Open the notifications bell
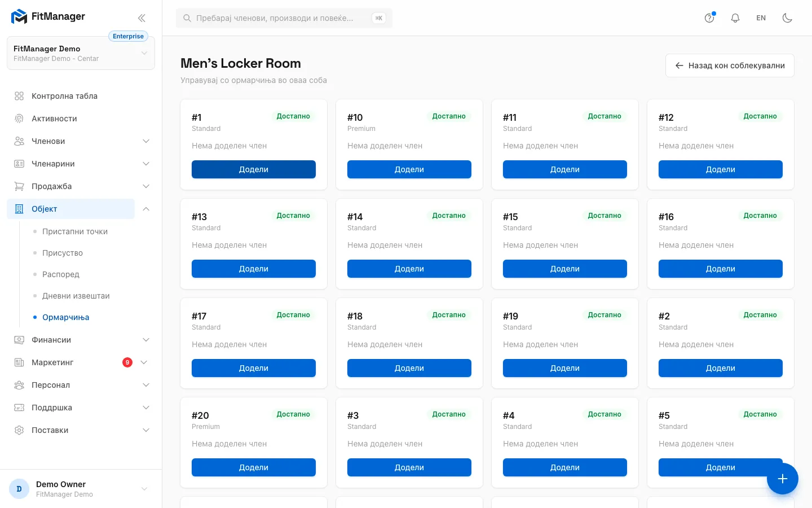The height and width of the screenshot is (508, 812). click(735, 18)
